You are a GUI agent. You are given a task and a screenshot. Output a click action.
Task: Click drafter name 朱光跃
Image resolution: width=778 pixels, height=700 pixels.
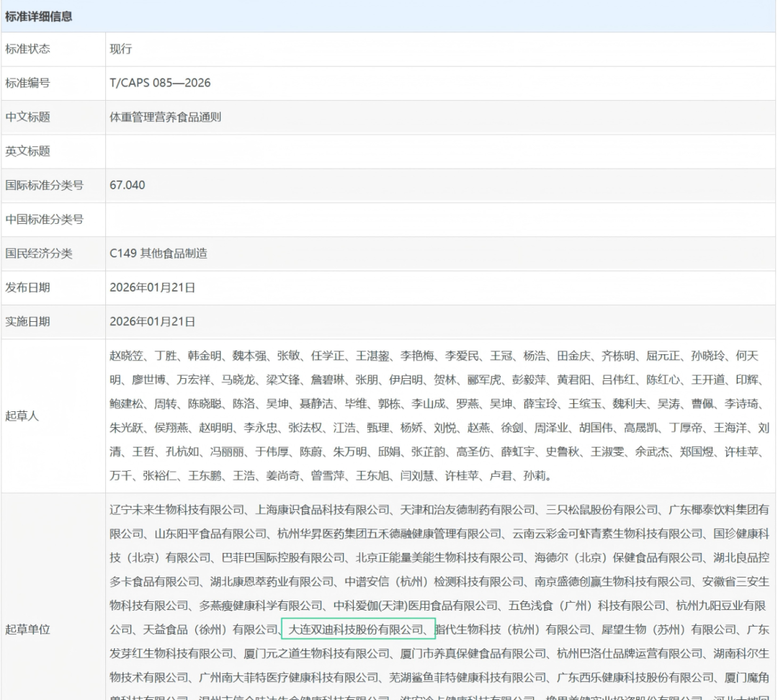pos(126,428)
